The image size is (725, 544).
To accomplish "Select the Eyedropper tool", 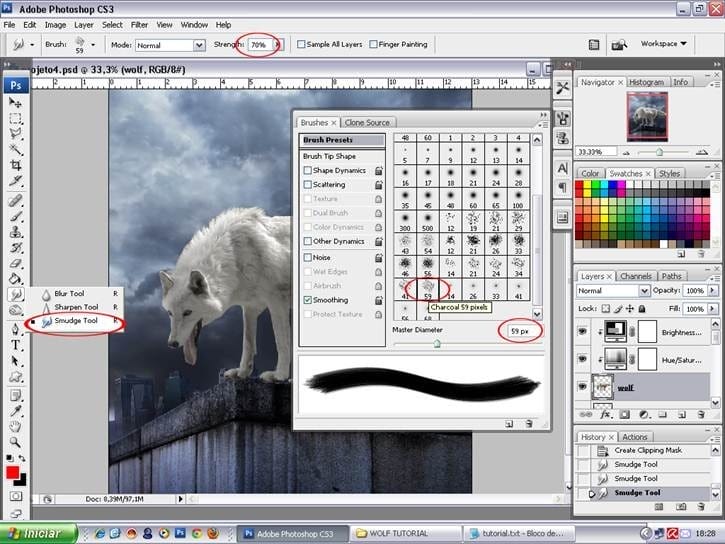I will tap(15, 411).
